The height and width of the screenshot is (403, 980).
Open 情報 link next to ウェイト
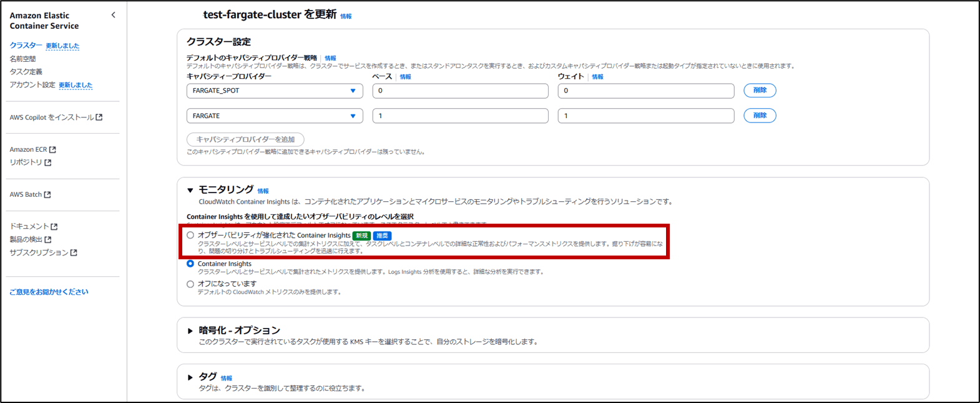pyautogui.click(x=597, y=77)
